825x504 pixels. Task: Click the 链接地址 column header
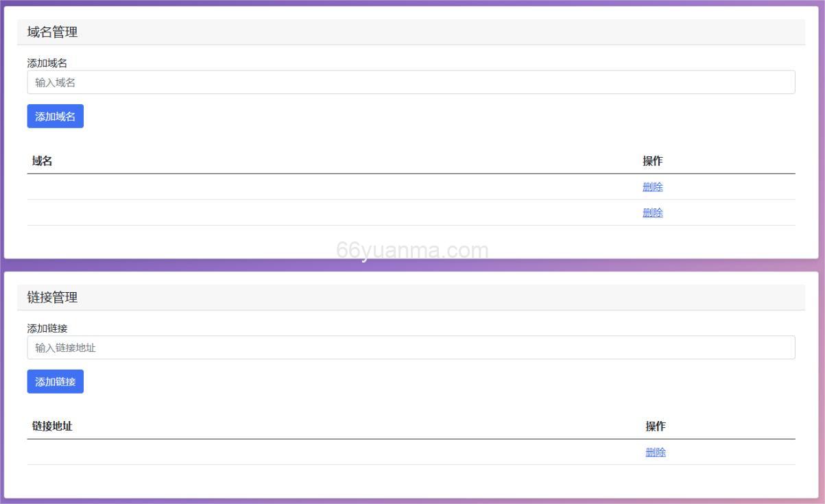pos(52,427)
